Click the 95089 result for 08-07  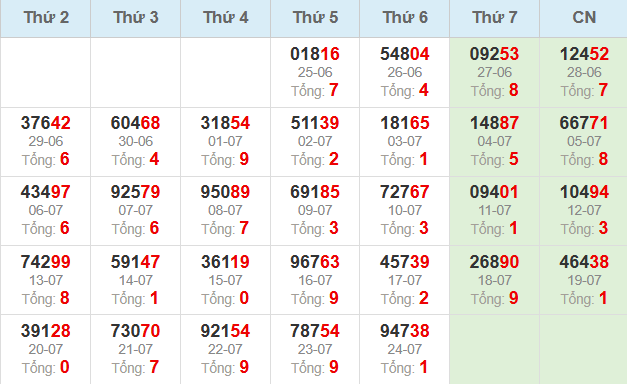point(225,192)
